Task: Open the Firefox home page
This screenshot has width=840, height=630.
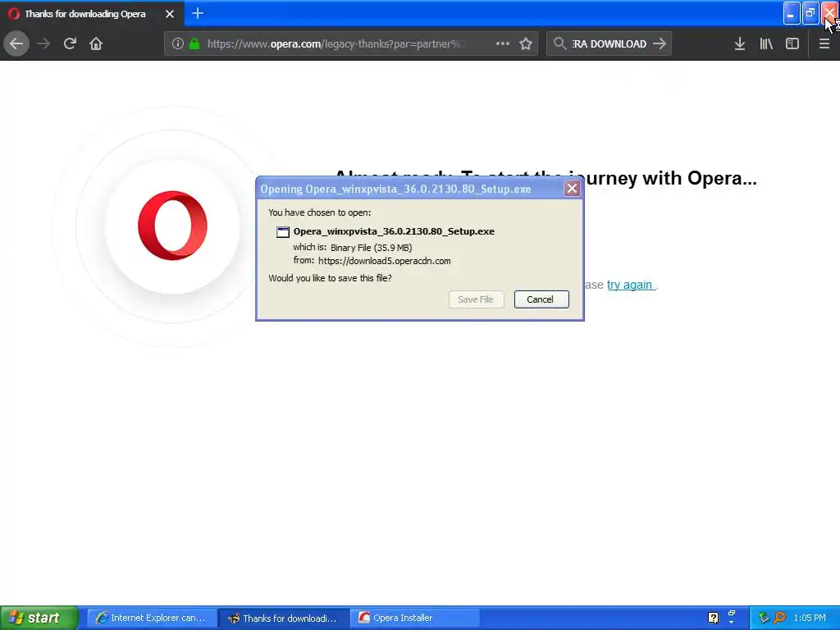Action: tap(96, 43)
